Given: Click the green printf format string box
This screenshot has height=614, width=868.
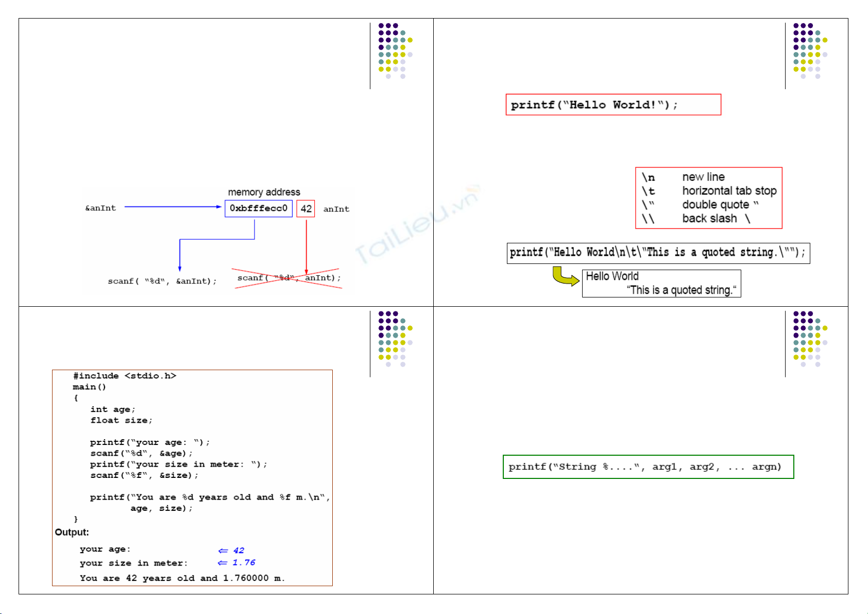Looking at the screenshot, I should (648, 467).
